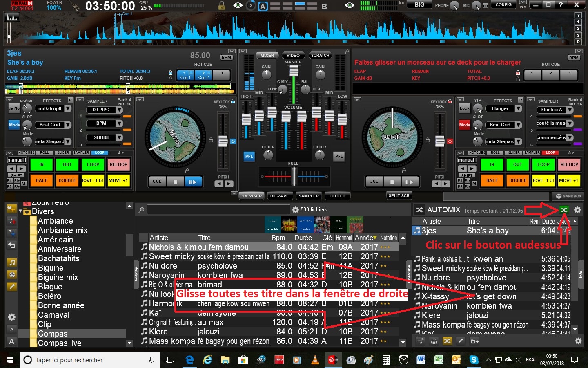Toggle the left deck blue Mode effect button
The image size is (588, 368).
(x=14, y=125)
